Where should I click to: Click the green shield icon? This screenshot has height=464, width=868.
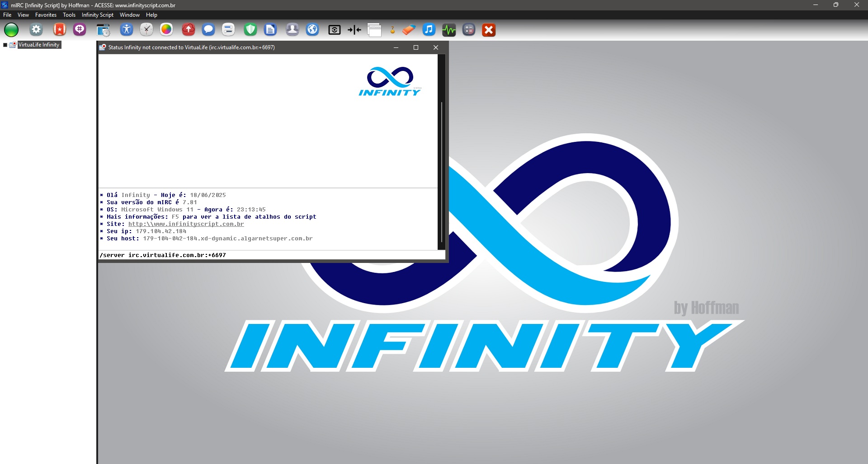click(250, 30)
